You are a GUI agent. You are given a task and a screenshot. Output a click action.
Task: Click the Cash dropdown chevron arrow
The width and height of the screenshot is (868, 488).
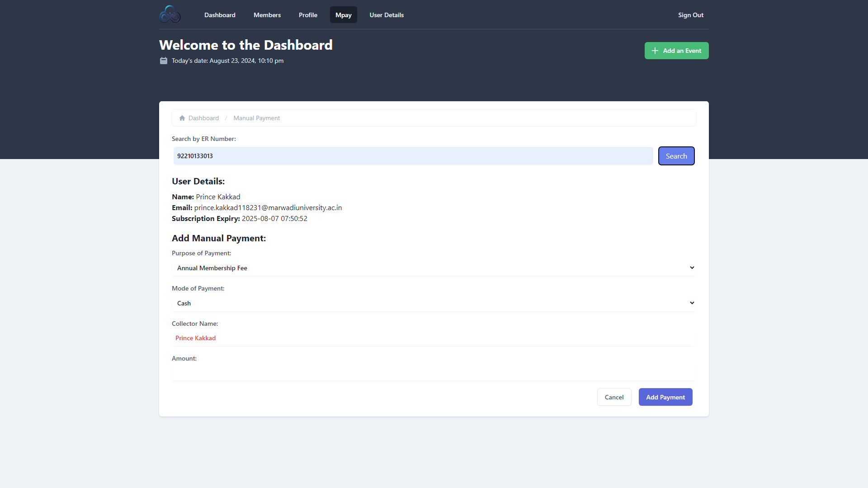click(692, 303)
